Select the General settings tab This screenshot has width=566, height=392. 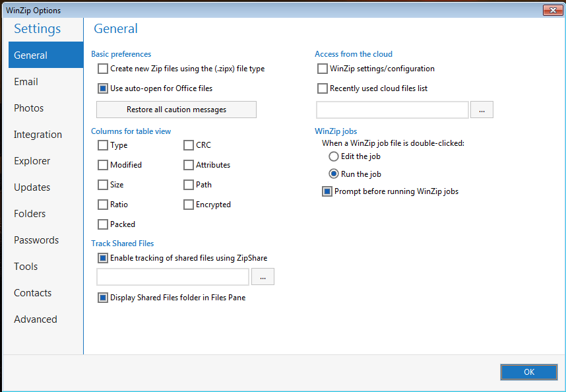46,55
